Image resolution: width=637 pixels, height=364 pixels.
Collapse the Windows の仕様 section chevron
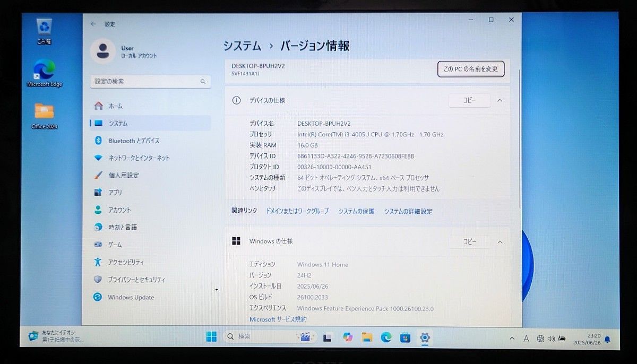500,241
